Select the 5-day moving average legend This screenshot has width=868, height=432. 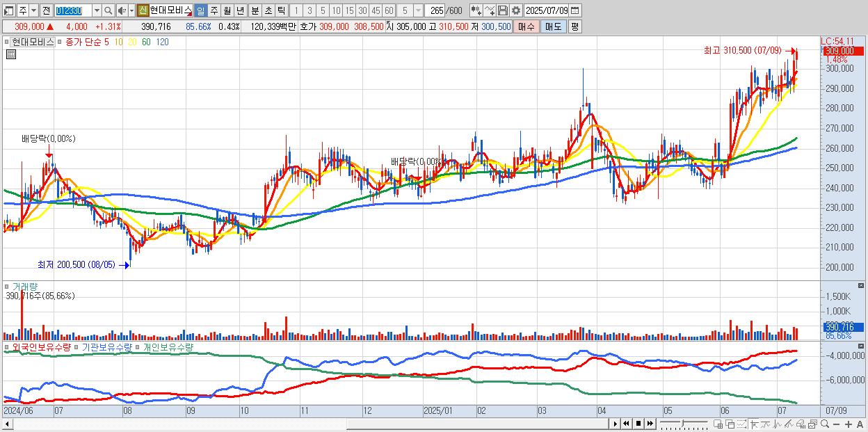point(106,42)
